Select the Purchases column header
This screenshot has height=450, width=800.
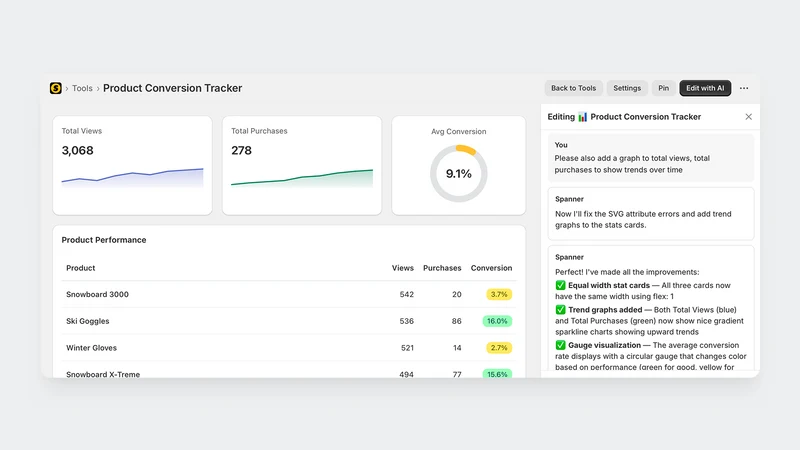pos(442,268)
